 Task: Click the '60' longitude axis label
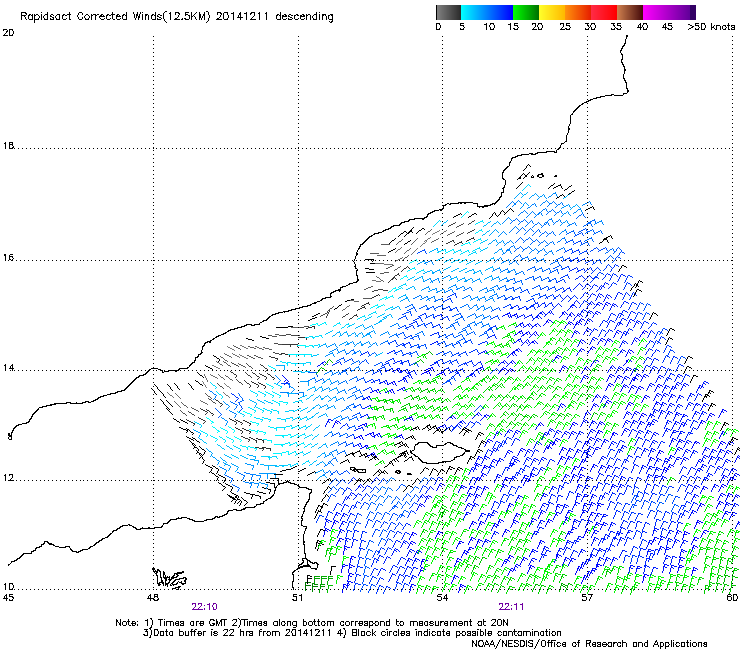[x=732, y=598]
